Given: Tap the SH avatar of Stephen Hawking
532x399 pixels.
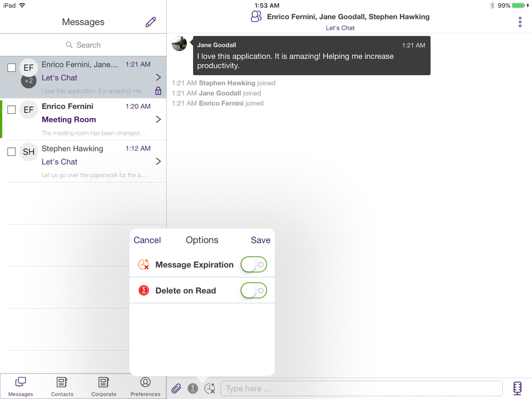Looking at the screenshot, I should tap(29, 152).
